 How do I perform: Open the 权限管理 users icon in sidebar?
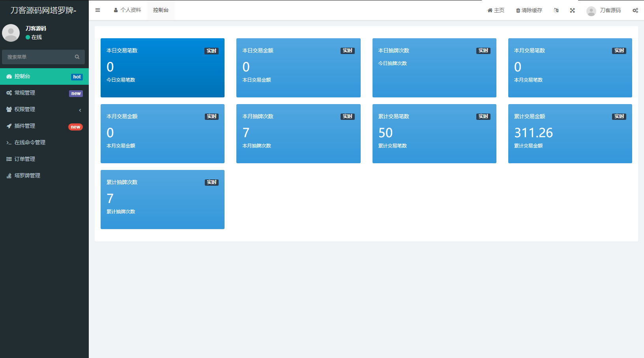(x=9, y=109)
